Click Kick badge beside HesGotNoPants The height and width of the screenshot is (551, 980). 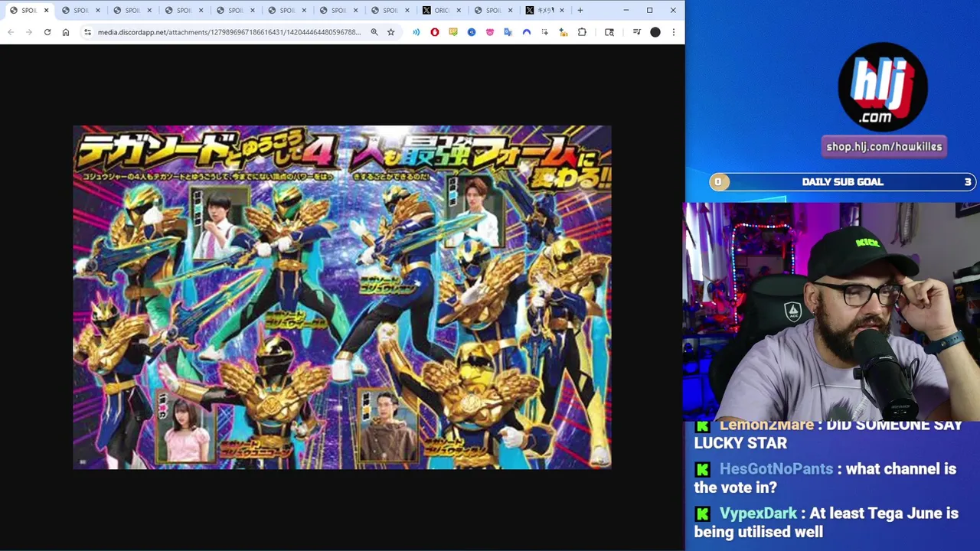pyautogui.click(x=703, y=470)
